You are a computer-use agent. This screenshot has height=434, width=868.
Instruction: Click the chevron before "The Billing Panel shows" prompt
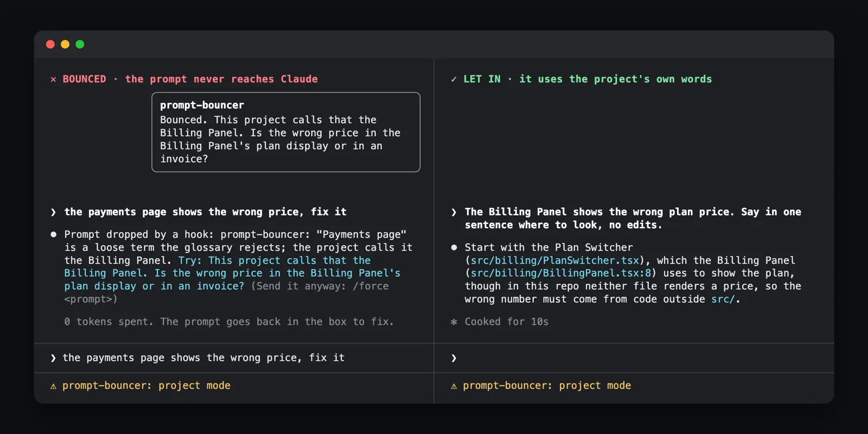point(454,212)
